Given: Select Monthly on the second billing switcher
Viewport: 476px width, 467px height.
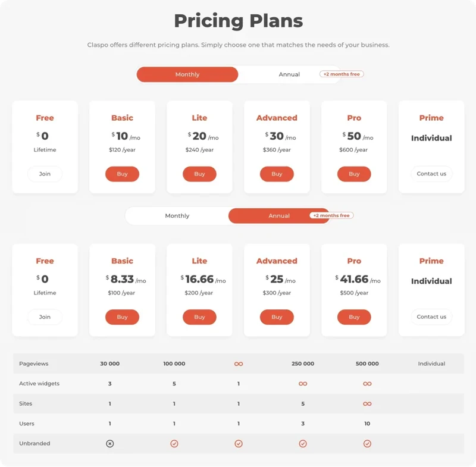Looking at the screenshot, I should click(177, 215).
